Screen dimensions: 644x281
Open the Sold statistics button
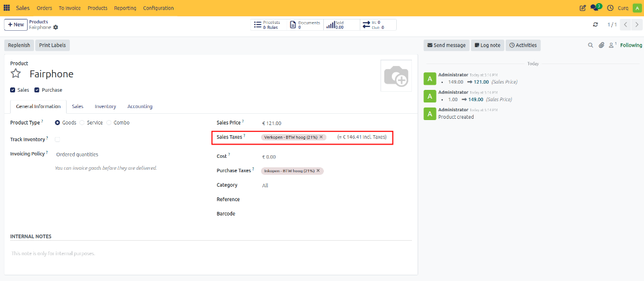point(341,25)
